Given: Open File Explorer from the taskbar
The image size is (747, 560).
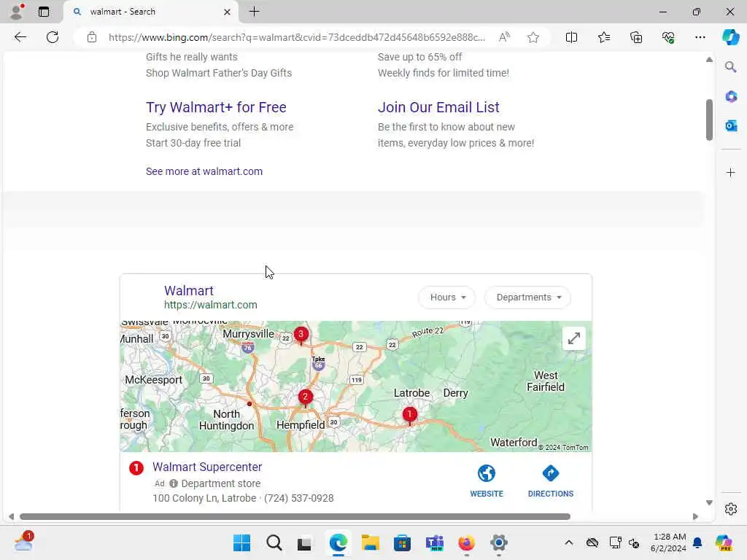Looking at the screenshot, I should 370,542.
